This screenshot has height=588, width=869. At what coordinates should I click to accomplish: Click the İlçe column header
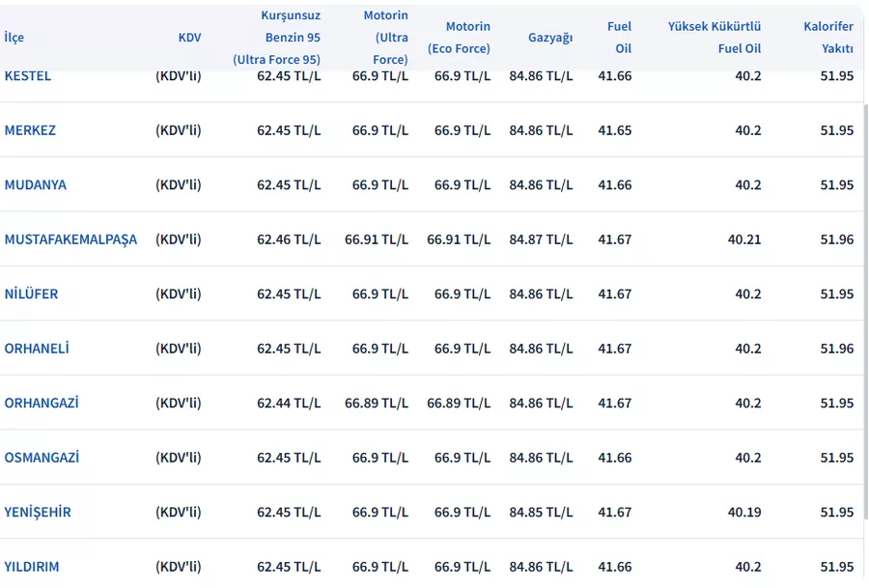pyautogui.click(x=14, y=38)
